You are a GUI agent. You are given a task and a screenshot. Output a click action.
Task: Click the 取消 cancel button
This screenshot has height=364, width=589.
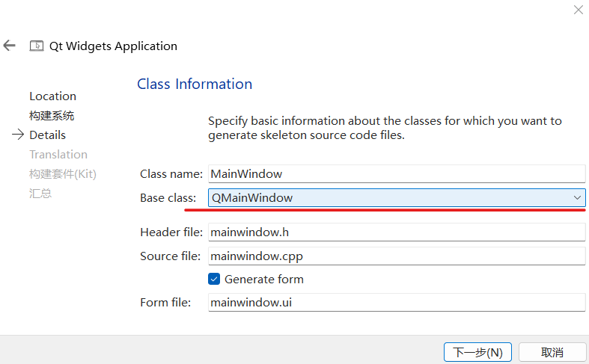[552, 352]
